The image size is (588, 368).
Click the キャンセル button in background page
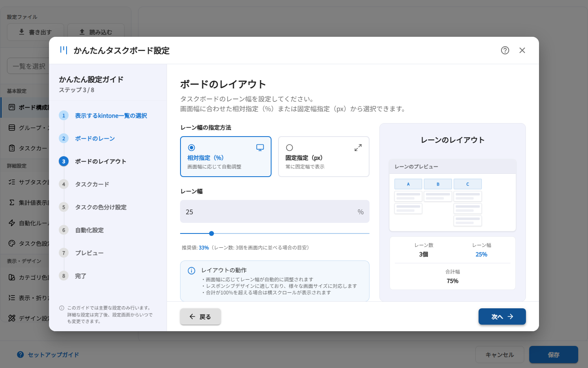pos(500,355)
